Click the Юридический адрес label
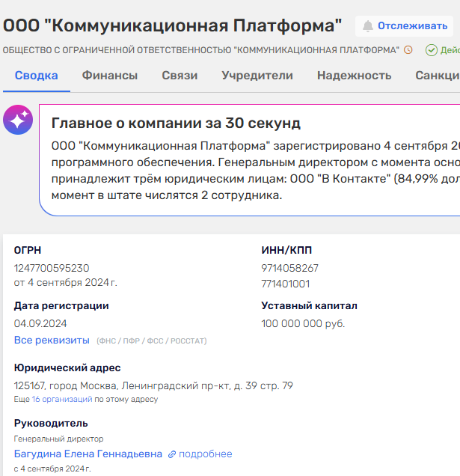The height and width of the screenshot is (476, 460). [x=67, y=368]
